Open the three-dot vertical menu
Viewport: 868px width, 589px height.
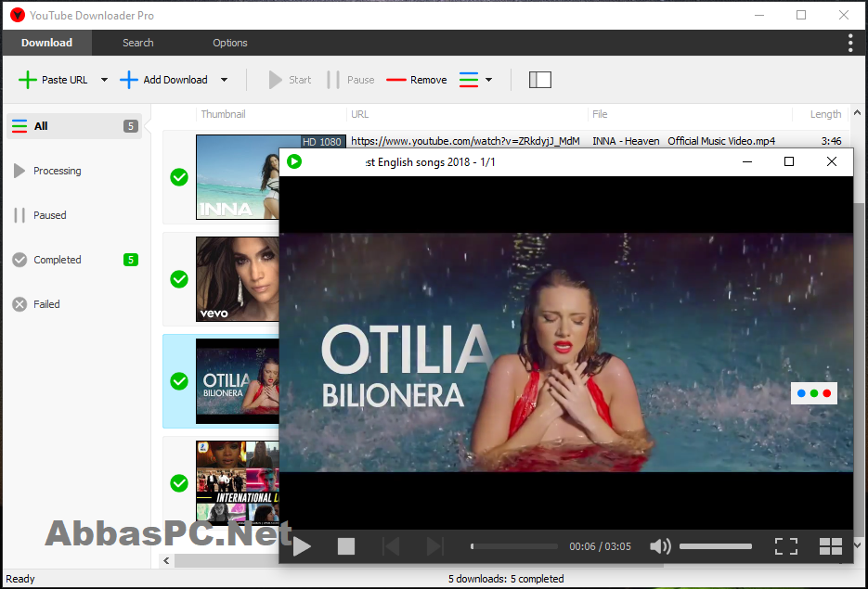[x=850, y=43]
